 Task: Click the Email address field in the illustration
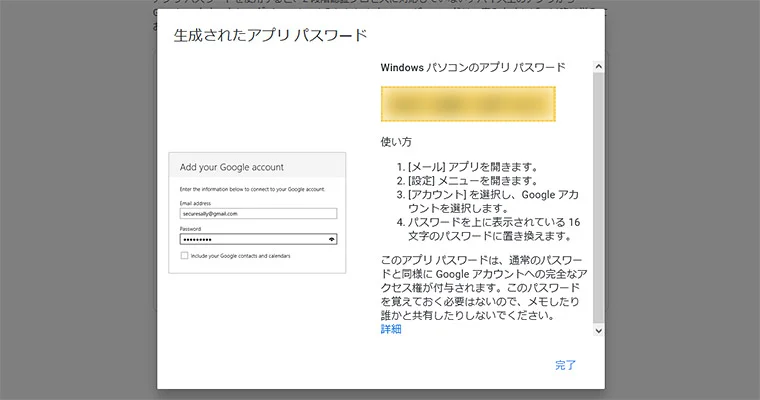point(258,213)
